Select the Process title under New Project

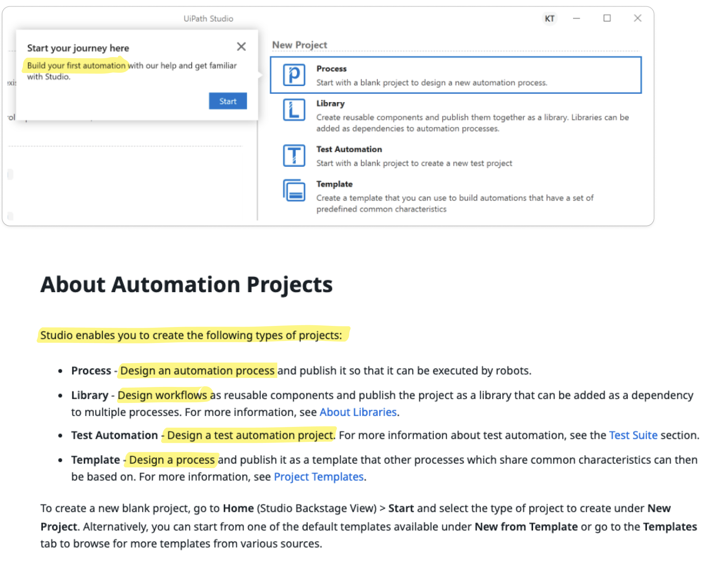[331, 69]
